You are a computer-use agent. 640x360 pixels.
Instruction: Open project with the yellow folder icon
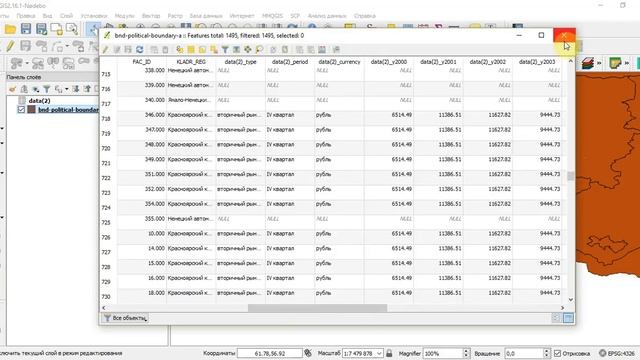(x=10, y=29)
